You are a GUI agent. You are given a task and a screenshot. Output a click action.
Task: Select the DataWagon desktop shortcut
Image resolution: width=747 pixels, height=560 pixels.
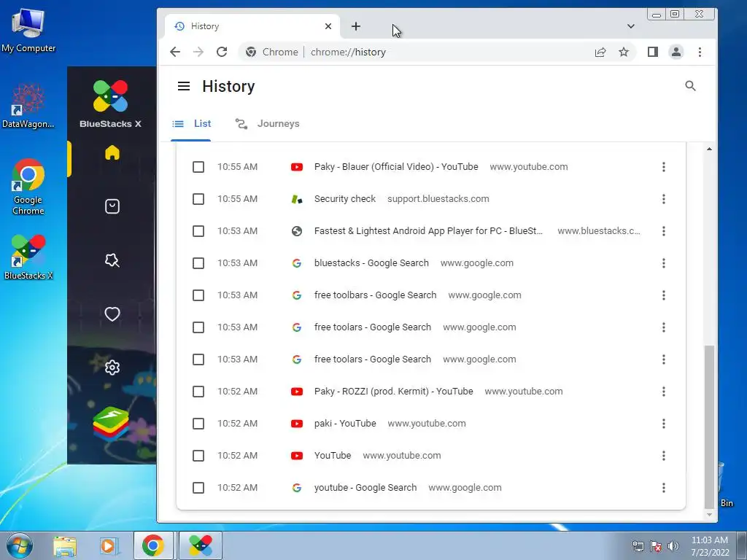28,106
